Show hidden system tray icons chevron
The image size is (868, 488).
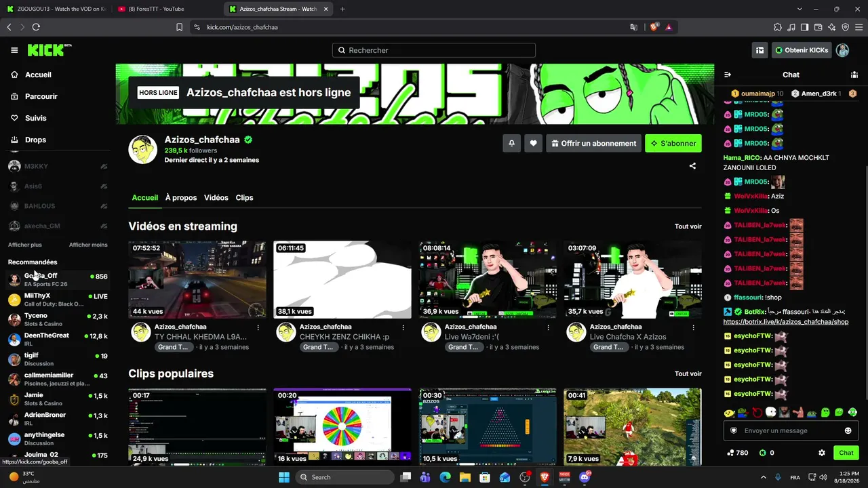pyautogui.click(x=763, y=477)
